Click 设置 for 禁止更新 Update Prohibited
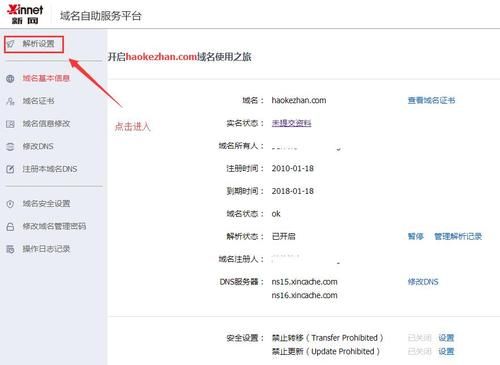 (x=446, y=351)
